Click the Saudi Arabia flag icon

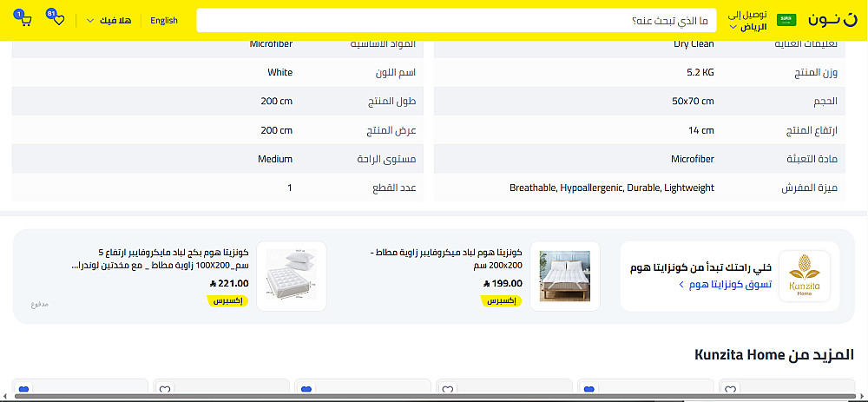click(786, 20)
